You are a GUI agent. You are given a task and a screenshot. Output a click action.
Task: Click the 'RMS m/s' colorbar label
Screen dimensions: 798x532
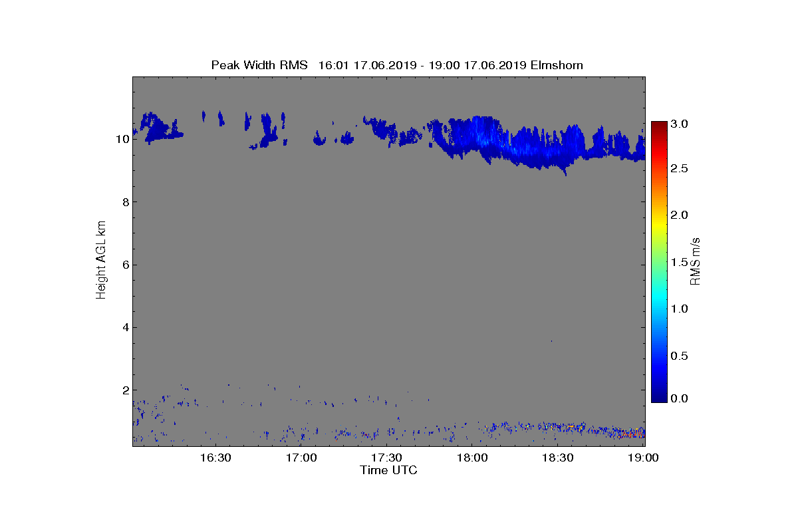696,261
